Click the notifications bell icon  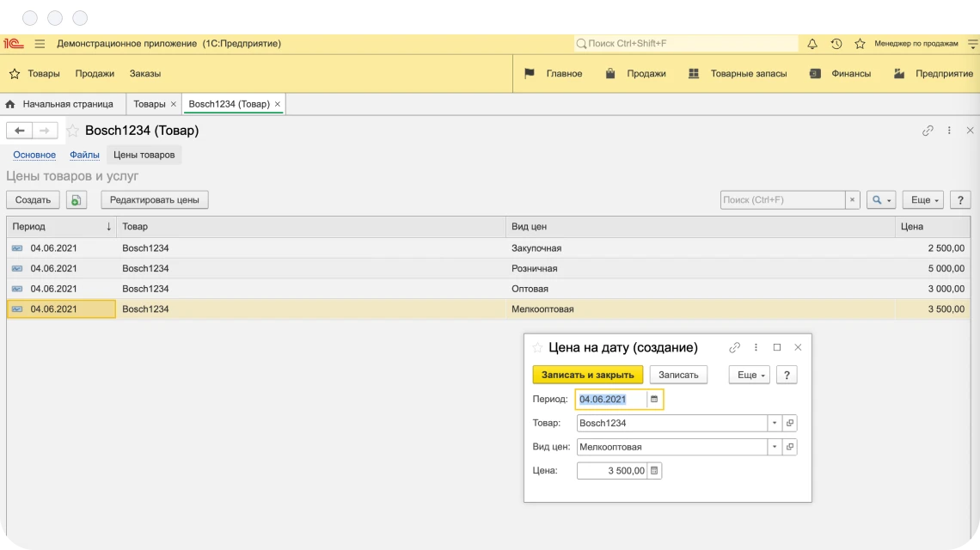click(x=812, y=44)
